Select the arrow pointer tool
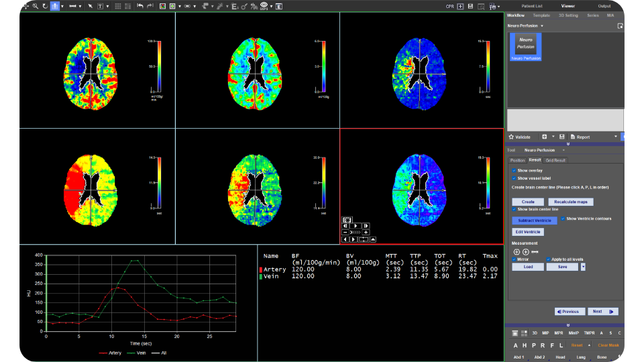 (x=91, y=6)
